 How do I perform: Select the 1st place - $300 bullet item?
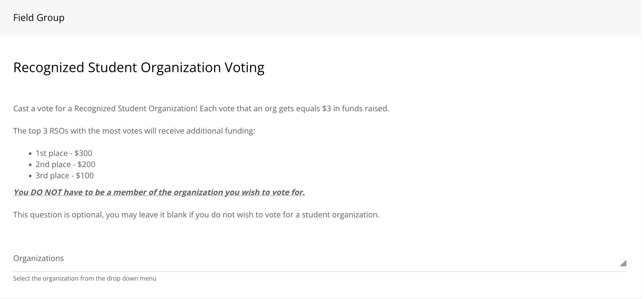click(x=64, y=153)
